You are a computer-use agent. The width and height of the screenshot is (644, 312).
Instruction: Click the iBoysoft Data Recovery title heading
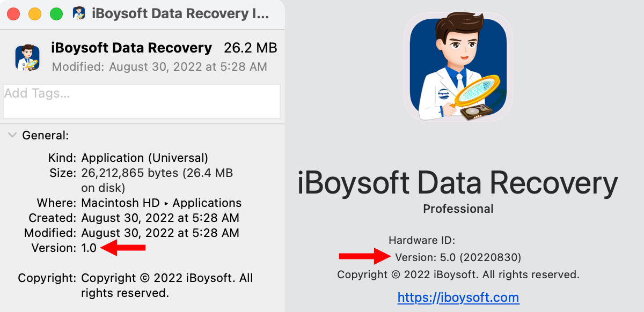tap(457, 183)
